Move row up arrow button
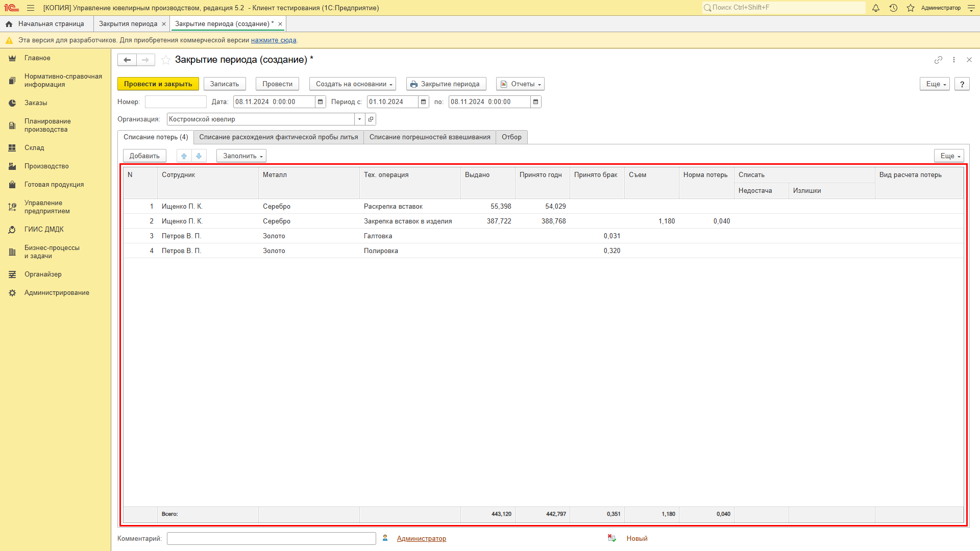980x551 pixels. pyautogui.click(x=184, y=156)
